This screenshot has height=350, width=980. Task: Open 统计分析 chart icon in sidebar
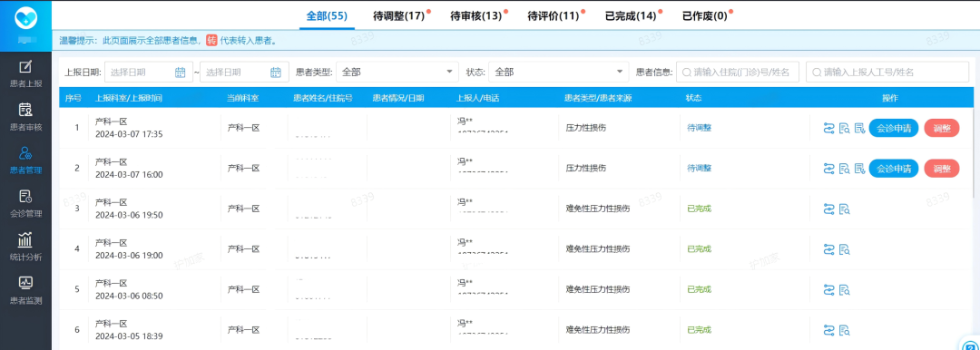point(25,239)
